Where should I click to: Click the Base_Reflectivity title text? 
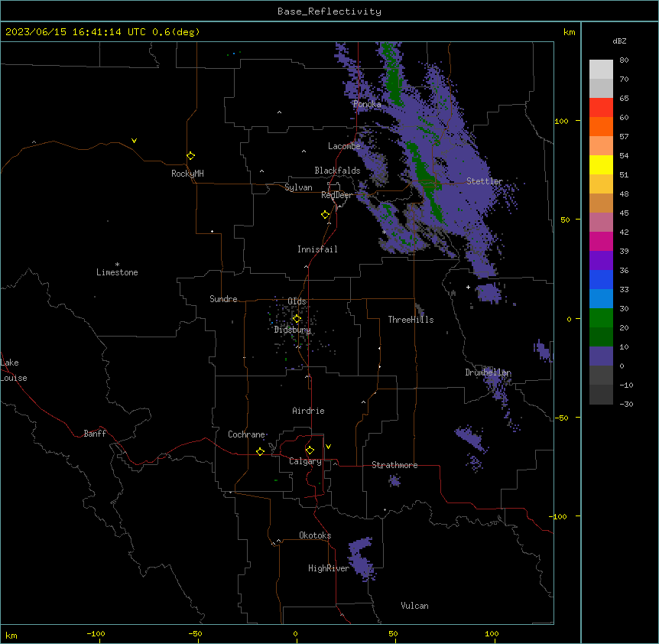point(329,11)
